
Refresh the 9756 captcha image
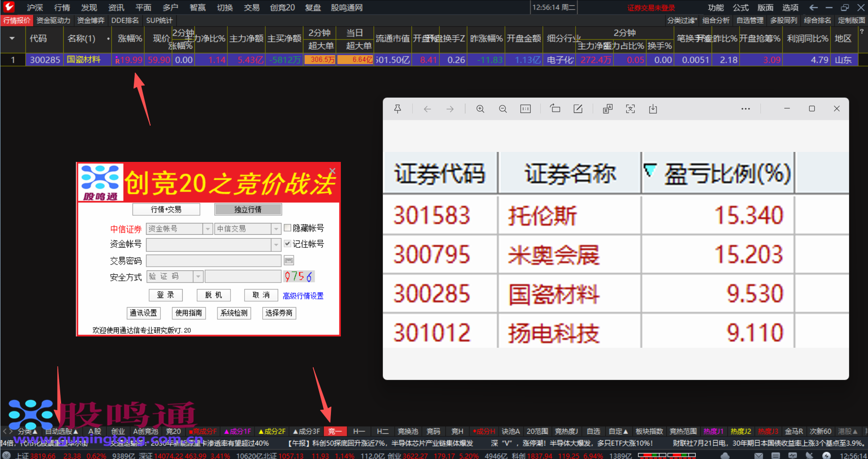pos(299,276)
